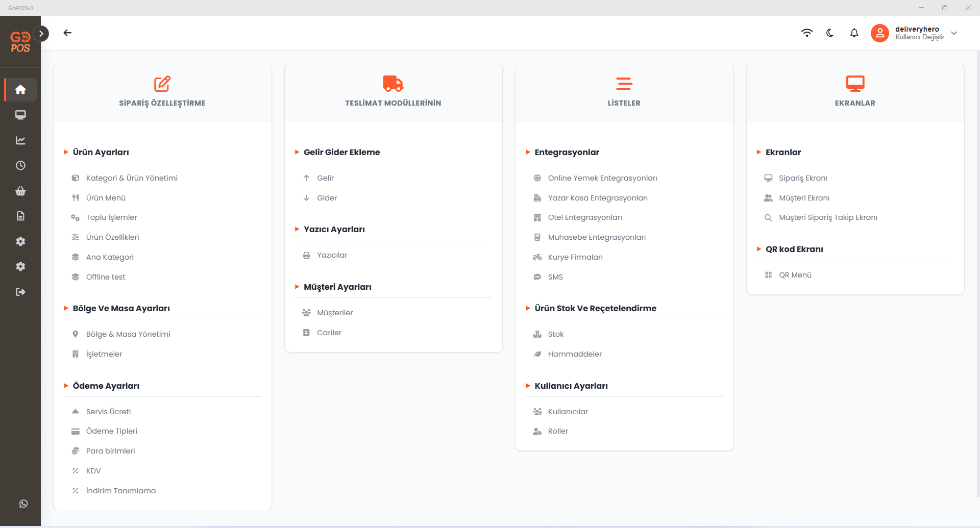Screen dimensions: 980x528
Task: Open the deliveryhero user dropdown arrow
Action: point(954,33)
